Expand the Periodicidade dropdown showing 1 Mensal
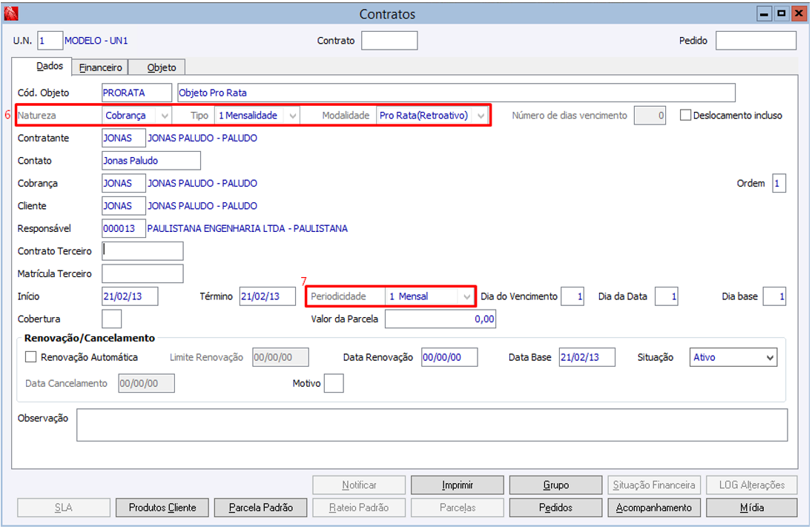 tap(429, 296)
